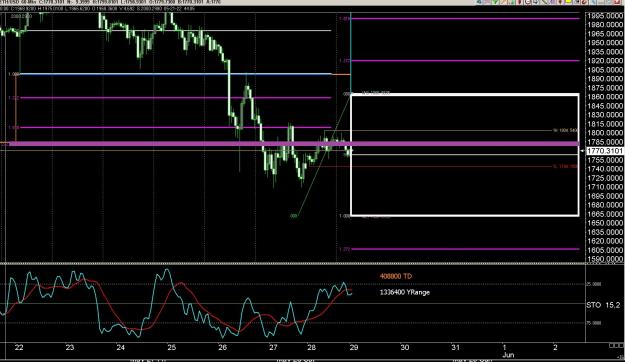This screenshot has height=362, width=625.
Task: Click date label 22 on time axis
Action: coord(19,347)
